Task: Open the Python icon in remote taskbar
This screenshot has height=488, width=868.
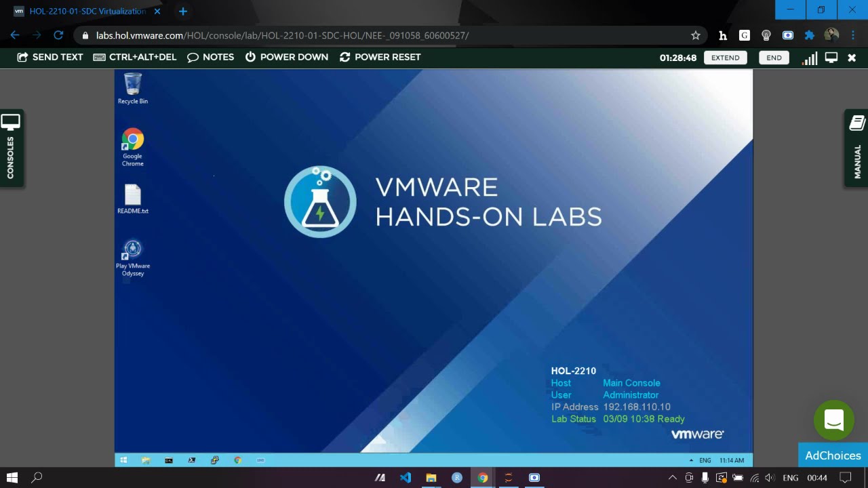Action: tap(215, 460)
